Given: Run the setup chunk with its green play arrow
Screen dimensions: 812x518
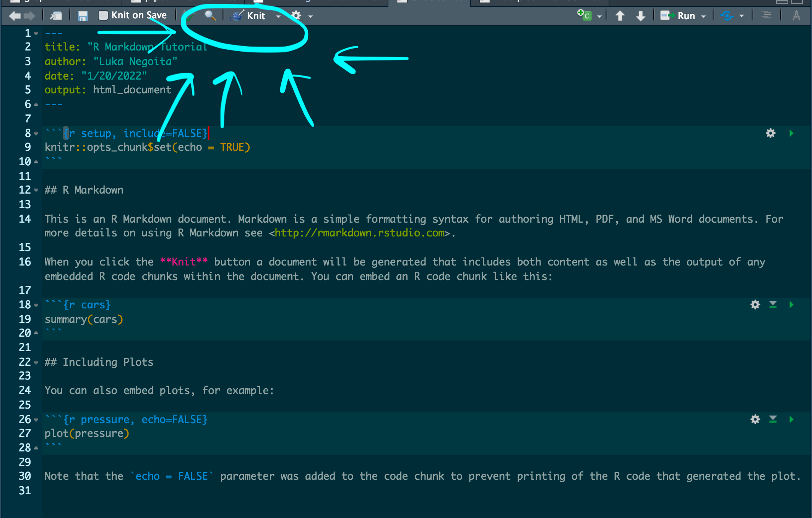Looking at the screenshot, I should coord(791,133).
